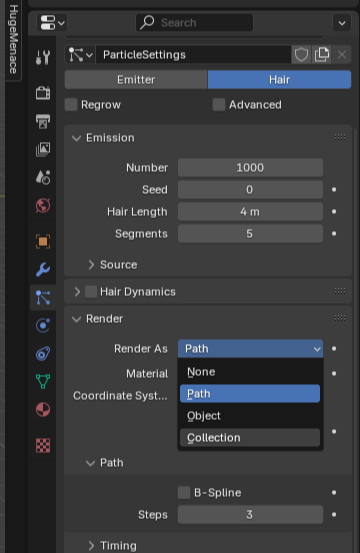Switch particle type to Emitter
The image size is (360, 553).
[136, 79]
